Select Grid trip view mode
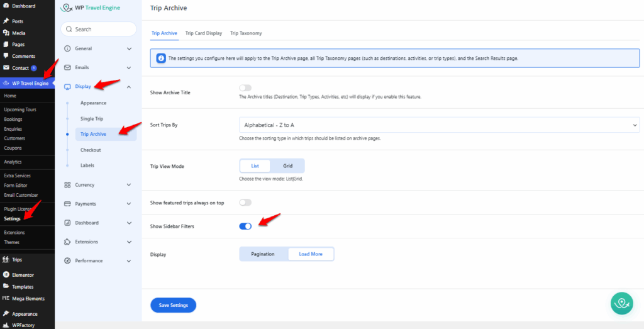The width and height of the screenshot is (644, 329). coord(287,166)
